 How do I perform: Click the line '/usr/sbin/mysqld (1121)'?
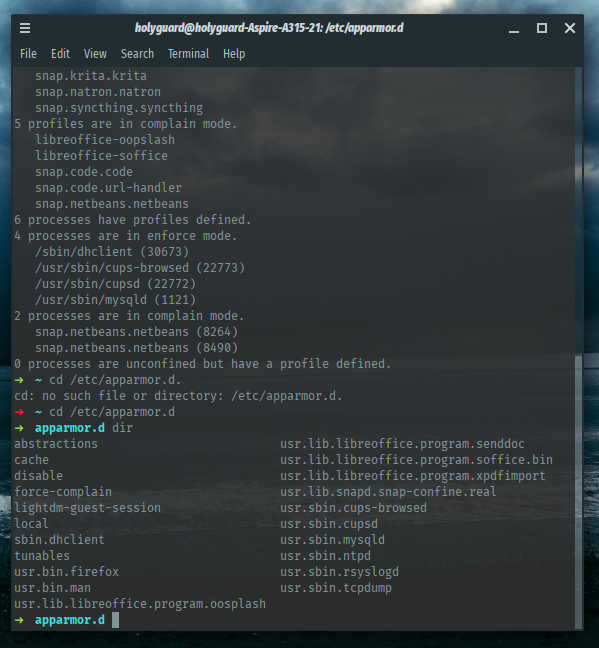[x=115, y=300]
